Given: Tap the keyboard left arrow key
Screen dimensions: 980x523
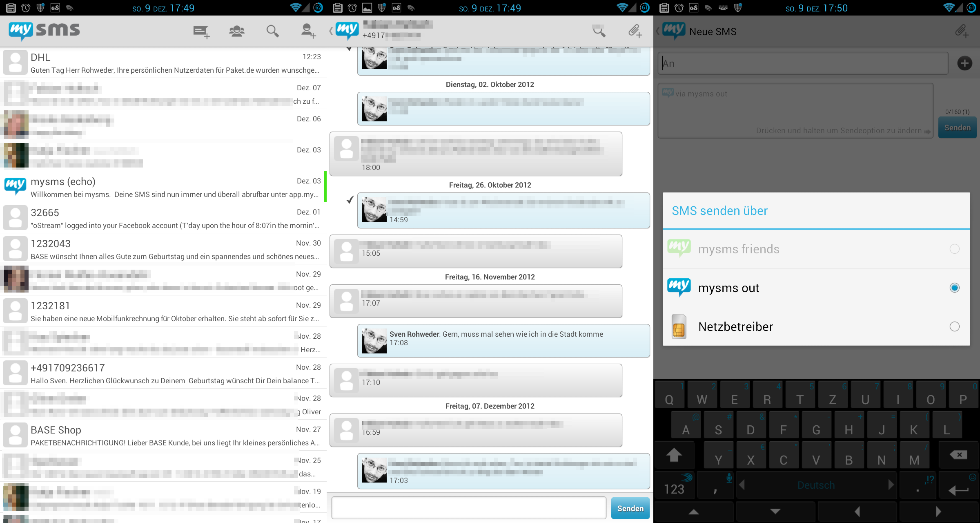Looking at the screenshot, I should (857, 512).
